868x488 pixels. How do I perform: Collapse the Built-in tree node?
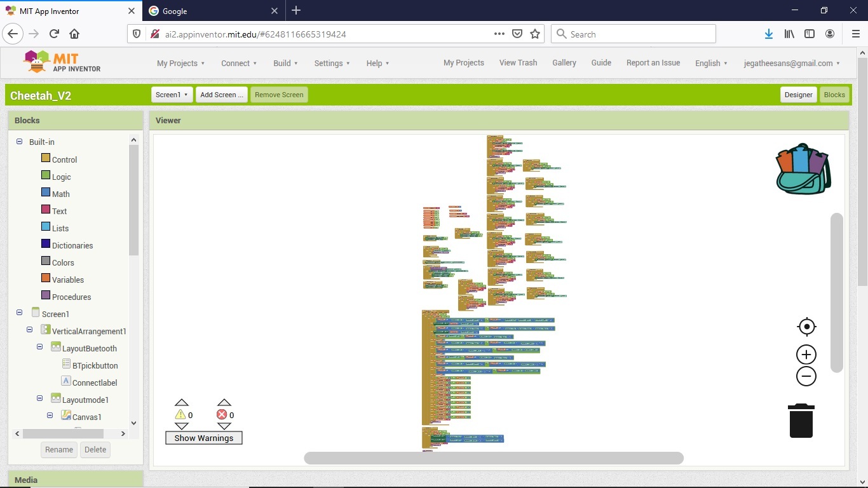[x=20, y=142]
